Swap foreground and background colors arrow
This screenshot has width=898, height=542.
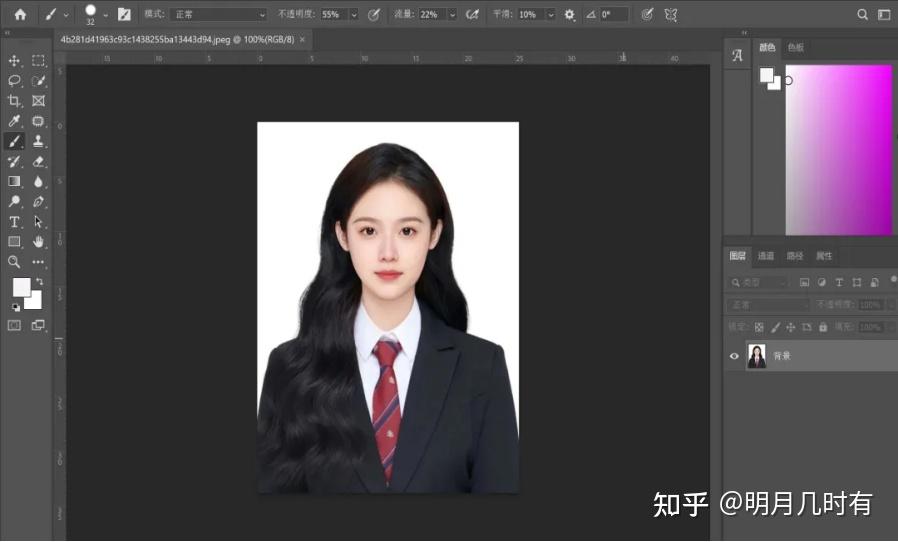[39, 281]
